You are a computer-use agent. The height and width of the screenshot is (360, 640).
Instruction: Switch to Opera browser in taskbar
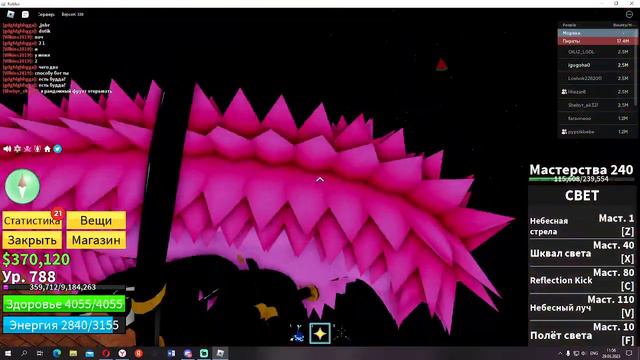[x=106, y=353]
